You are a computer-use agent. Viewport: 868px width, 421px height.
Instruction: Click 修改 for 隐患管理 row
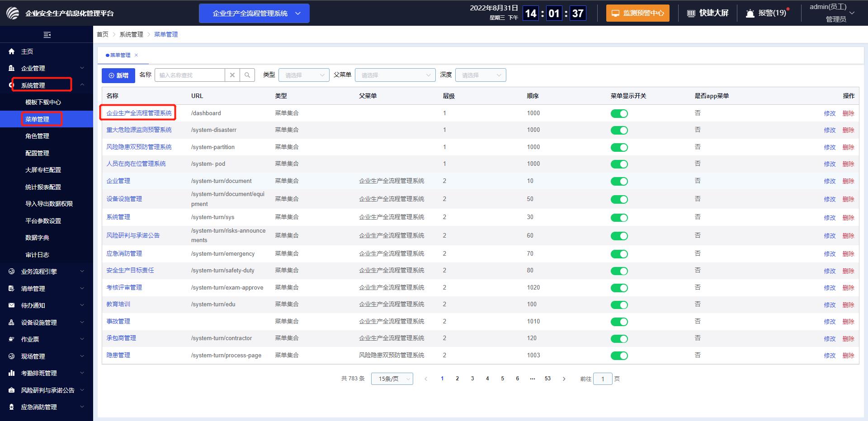pyautogui.click(x=830, y=356)
